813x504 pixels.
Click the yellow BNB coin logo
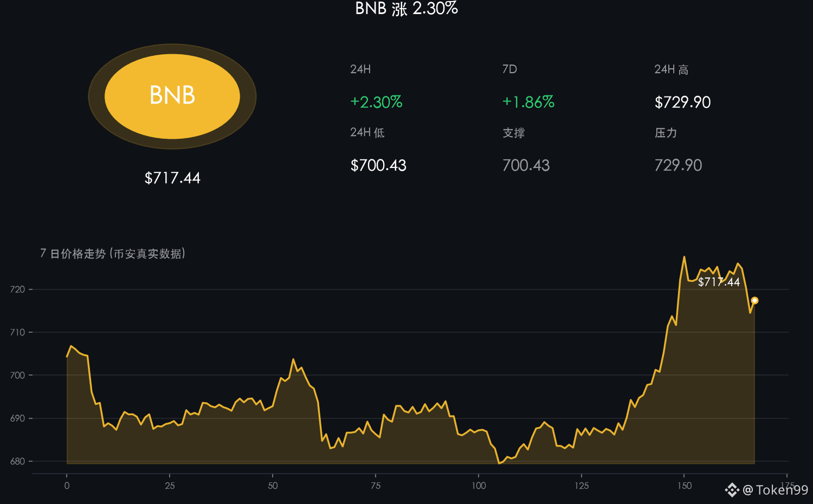[172, 96]
